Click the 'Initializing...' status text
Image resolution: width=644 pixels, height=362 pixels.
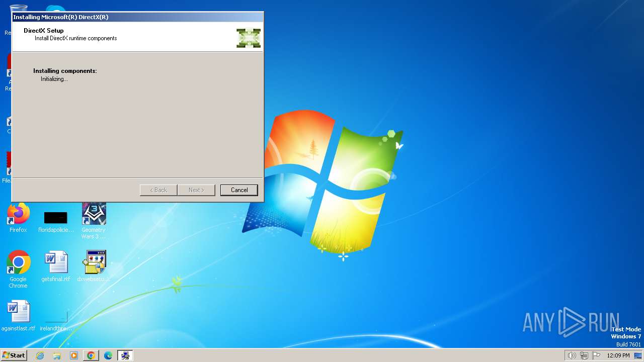[54, 79]
